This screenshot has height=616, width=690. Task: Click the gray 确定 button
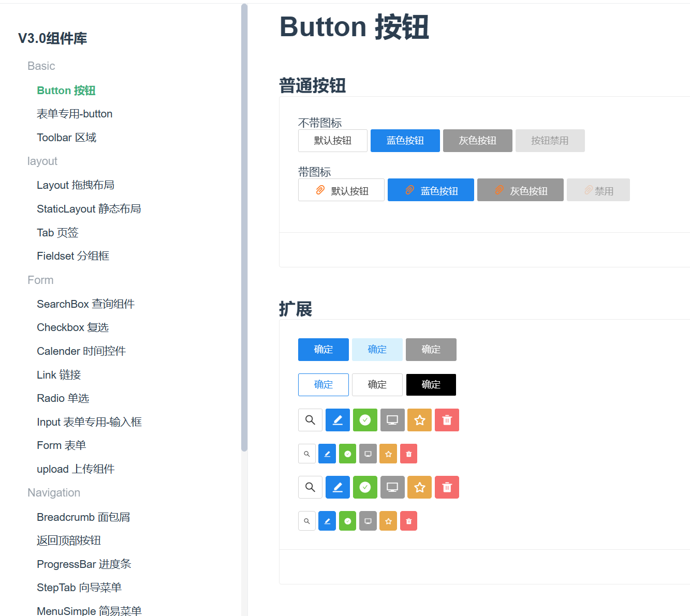[431, 350]
